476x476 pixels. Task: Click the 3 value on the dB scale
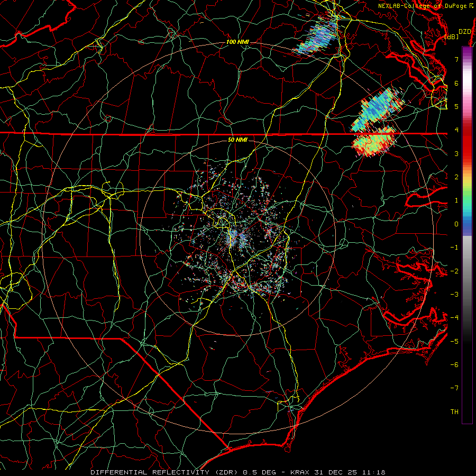(x=456, y=153)
